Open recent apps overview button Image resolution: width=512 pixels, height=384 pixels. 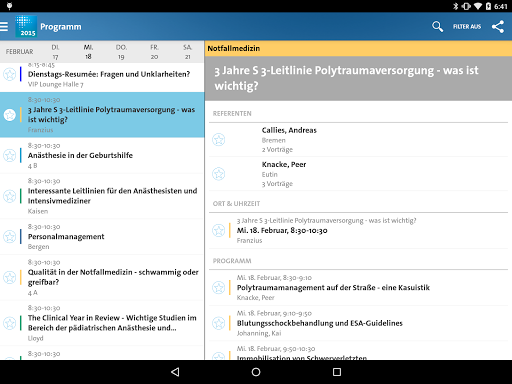337,372
